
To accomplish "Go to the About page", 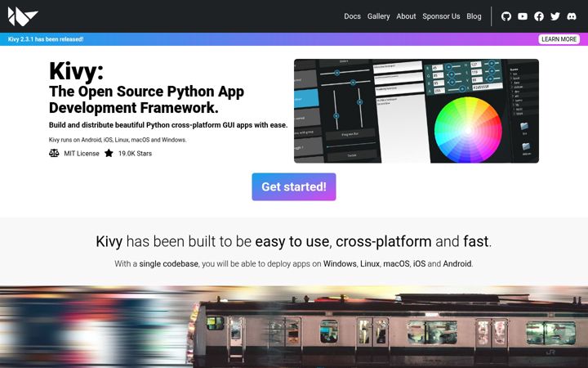I will pos(406,16).
